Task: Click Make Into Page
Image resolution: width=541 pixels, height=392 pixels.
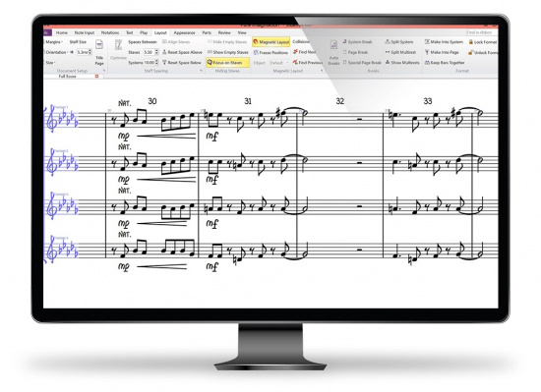Action: (442, 52)
